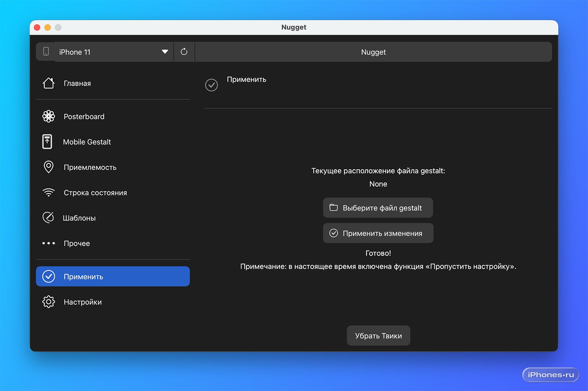Click the Wi-Fi icon for Строка состояния

[x=49, y=192]
